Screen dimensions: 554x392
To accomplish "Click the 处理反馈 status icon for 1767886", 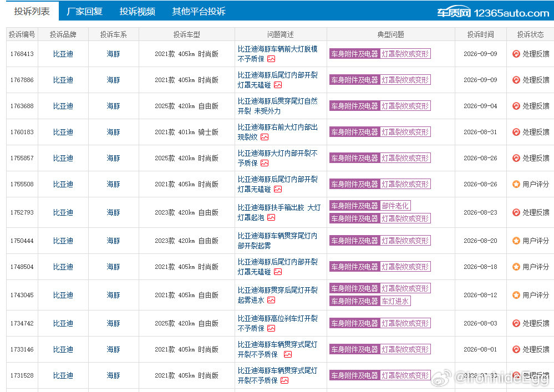I will (x=516, y=80).
